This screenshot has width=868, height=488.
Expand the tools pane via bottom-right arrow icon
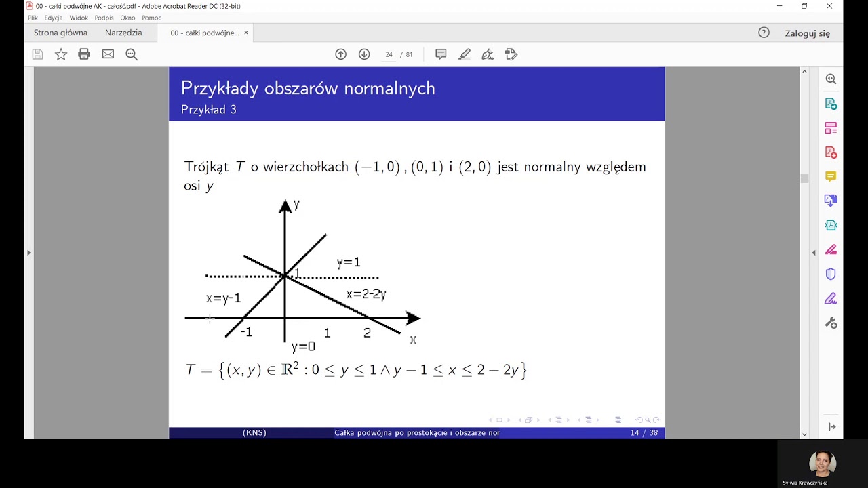click(831, 427)
